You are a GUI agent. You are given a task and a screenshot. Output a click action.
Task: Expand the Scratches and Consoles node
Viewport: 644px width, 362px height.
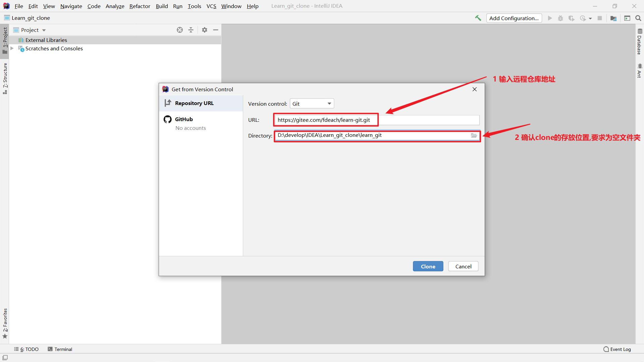point(12,48)
